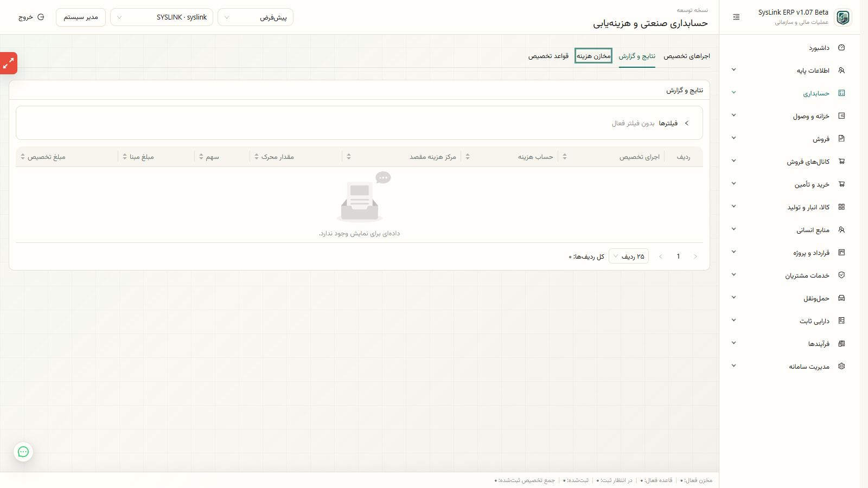The height and width of the screenshot is (488, 868).
Task: Sort the سهم column
Action: point(201,157)
